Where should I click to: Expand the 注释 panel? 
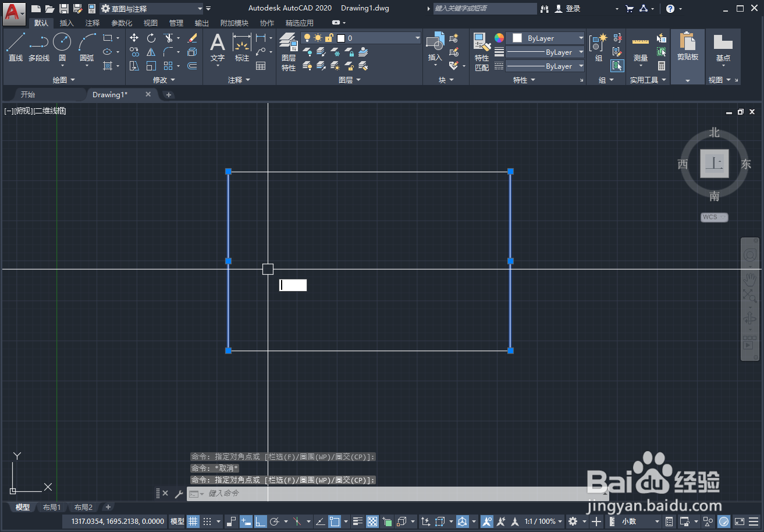239,80
